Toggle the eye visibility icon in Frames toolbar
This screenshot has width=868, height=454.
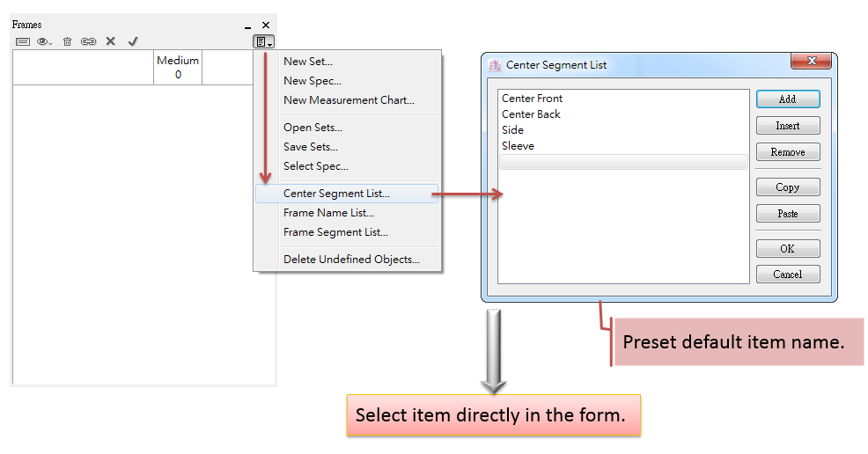[43, 41]
